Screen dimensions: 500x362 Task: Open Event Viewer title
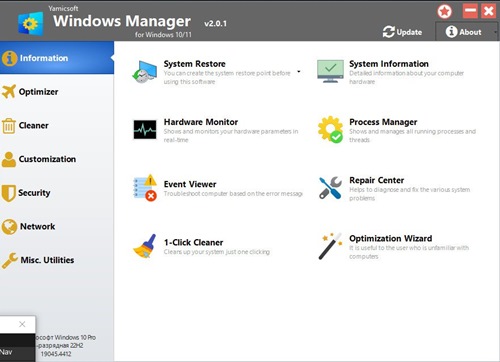pyautogui.click(x=190, y=184)
